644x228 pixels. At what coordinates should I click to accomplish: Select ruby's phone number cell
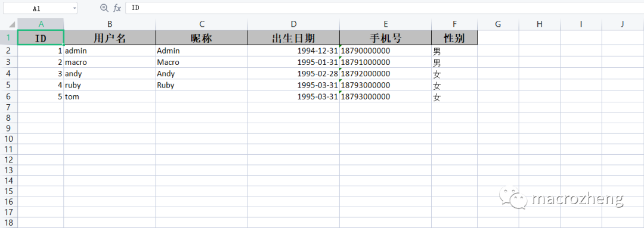click(386, 85)
